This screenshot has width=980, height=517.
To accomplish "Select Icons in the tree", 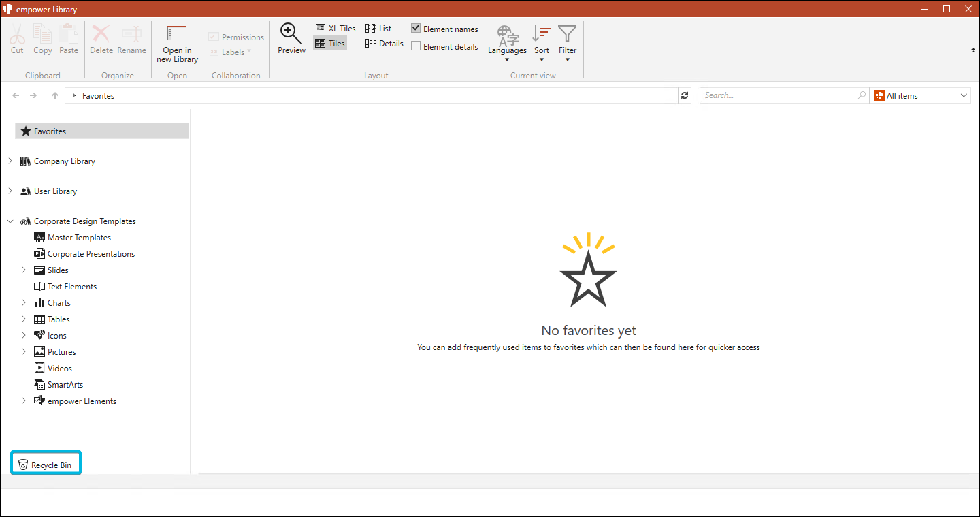I will (x=57, y=336).
